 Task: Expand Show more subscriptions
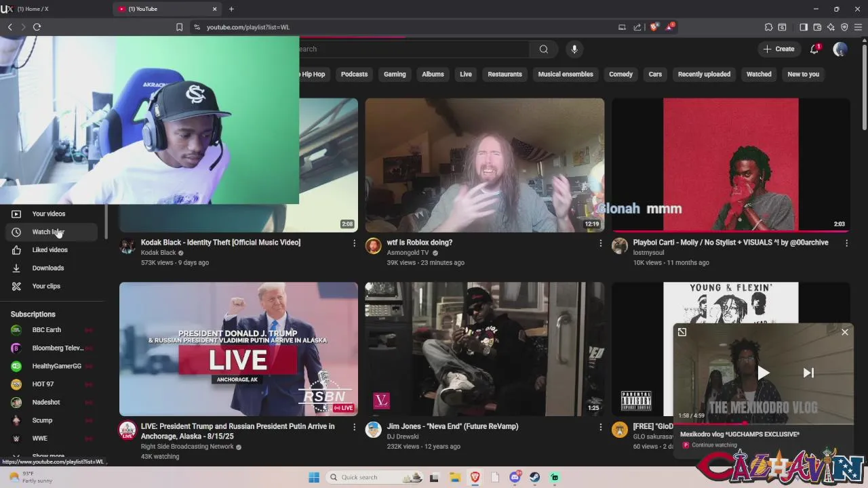pyautogui.click(x=48, y=457)
